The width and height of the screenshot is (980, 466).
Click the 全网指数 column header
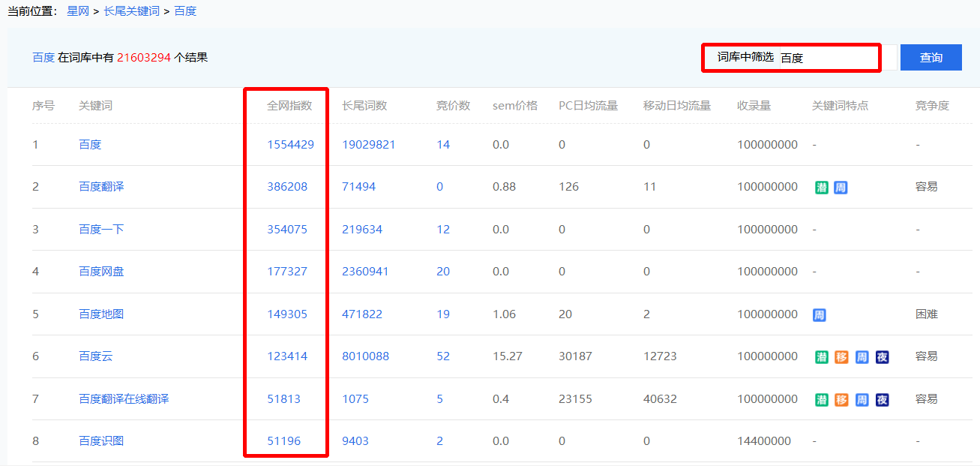(289, 106)
